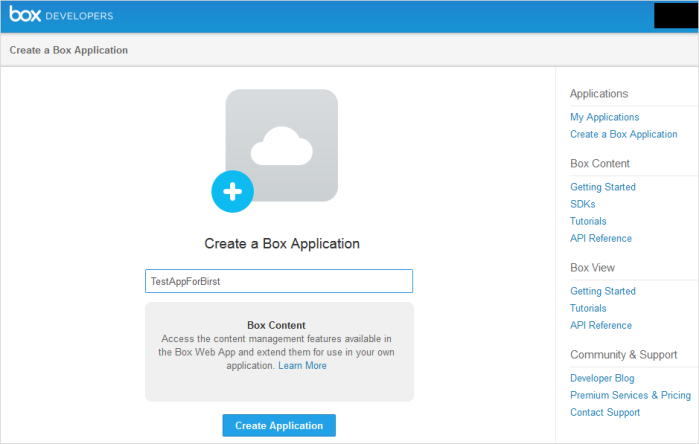Open the SDKs link
699x444 pixels.
pos(583,204)
